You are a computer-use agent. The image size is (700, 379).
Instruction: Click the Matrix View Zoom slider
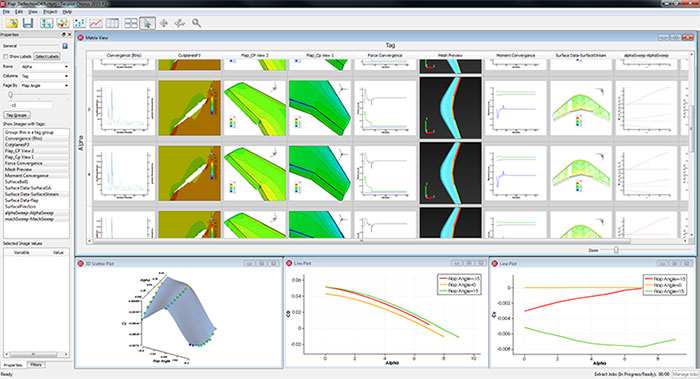(616, 250)
